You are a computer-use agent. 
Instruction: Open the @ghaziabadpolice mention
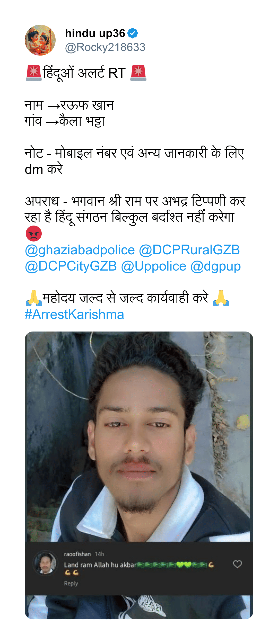point(80,250)
